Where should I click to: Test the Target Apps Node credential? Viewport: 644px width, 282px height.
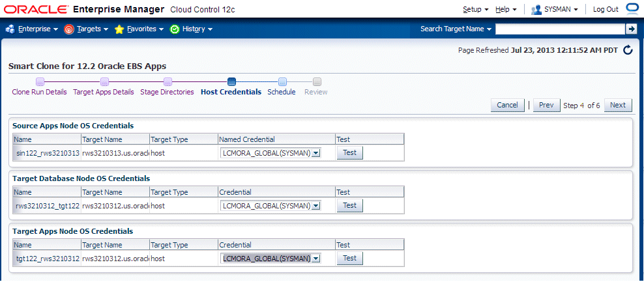[x=350, y=258]
